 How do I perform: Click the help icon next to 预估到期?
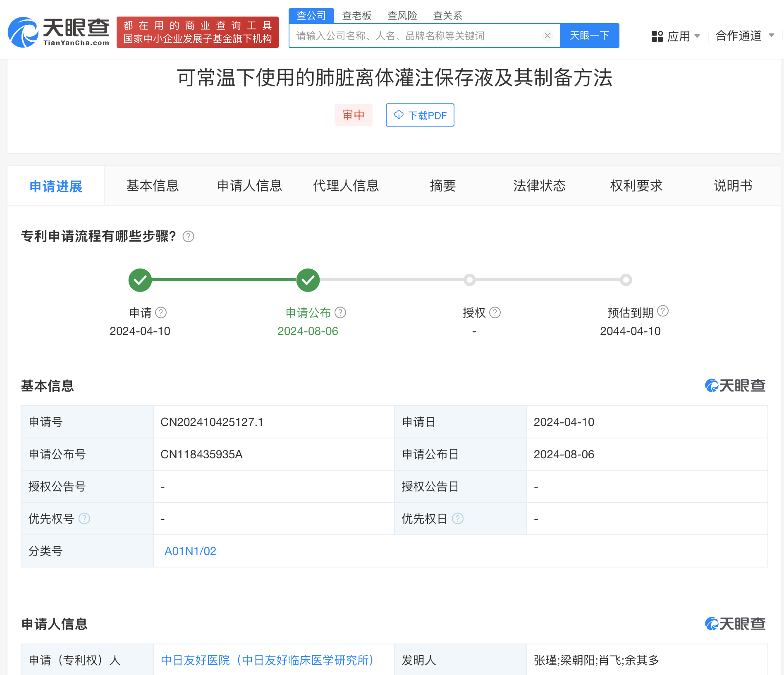(663, 311)
